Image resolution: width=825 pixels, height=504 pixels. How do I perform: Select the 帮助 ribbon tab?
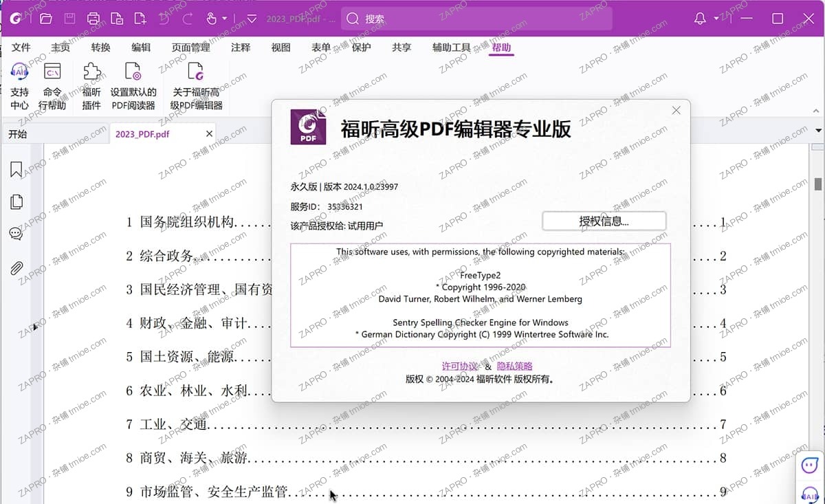(x=501, y=47)
